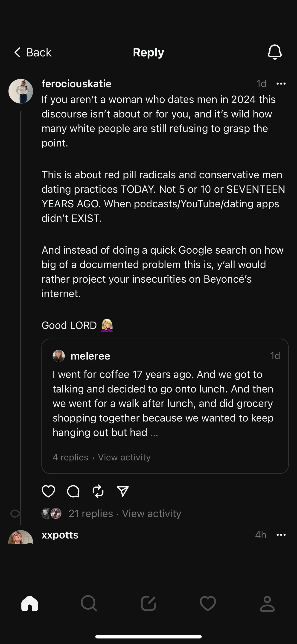
Task: Go Back to the previous screen
Action: click(x=33, y=53)
